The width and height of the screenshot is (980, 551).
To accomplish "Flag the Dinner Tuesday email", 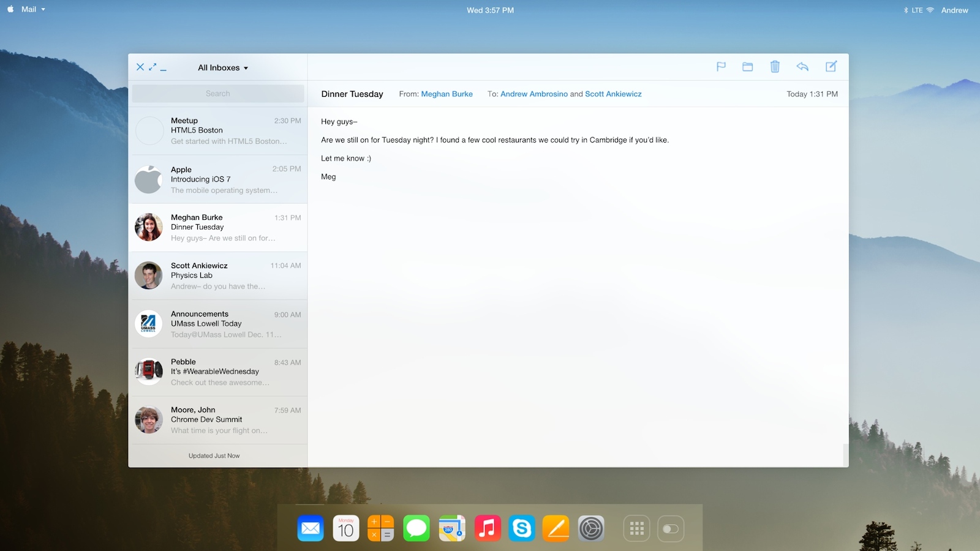I will click(721, 67).
